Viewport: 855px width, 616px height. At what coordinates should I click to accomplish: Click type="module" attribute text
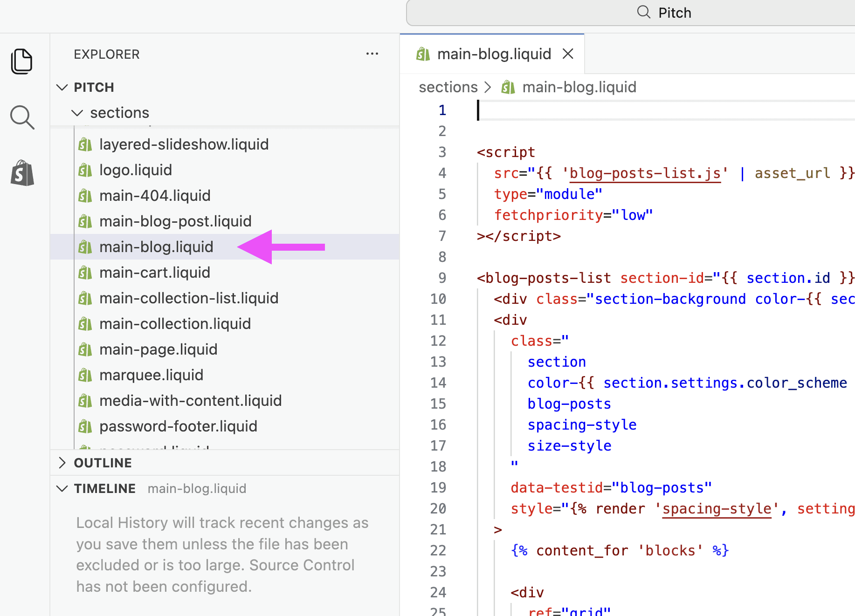(x=548, y=194)
